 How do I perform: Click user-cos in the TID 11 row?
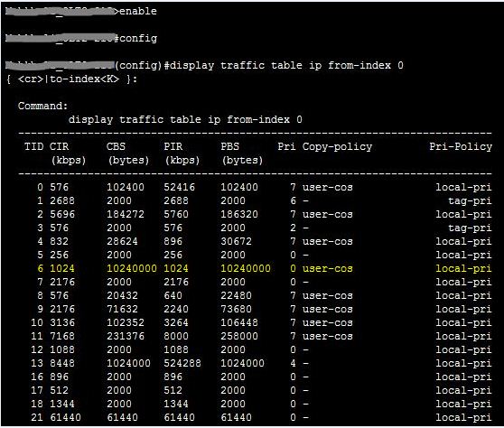328,336
